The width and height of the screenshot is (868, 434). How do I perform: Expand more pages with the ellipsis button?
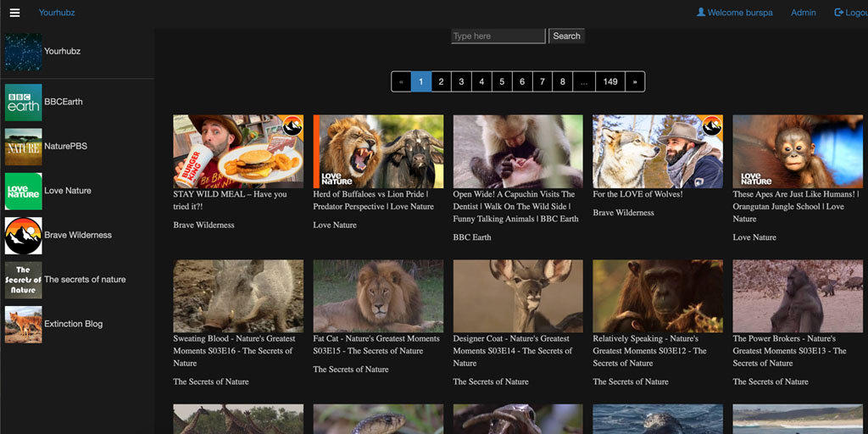(x=583, y=82)
